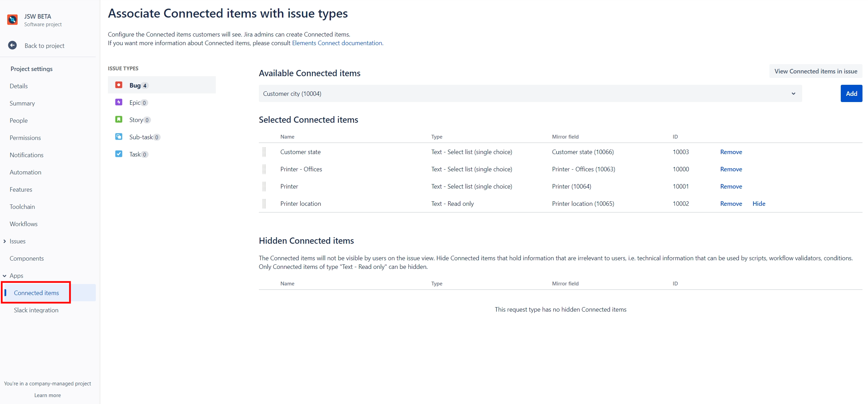The width and height of the screenshot is (868, 404).
Task: Click drag handle of Customer state row
Action: click(x=264, y=152)
